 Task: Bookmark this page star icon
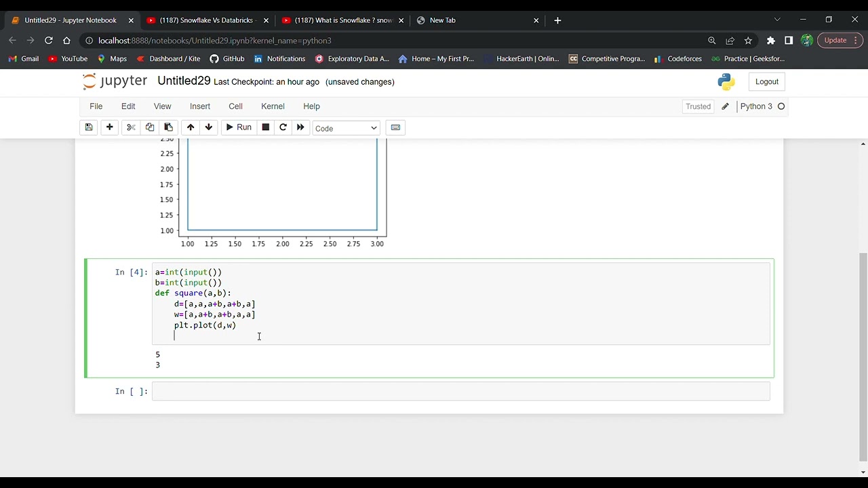point(748,41)
